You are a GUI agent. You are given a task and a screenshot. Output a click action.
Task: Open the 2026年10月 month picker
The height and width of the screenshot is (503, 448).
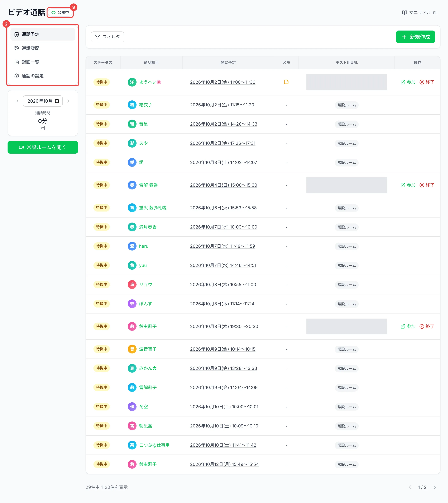[x=43, y=101]
